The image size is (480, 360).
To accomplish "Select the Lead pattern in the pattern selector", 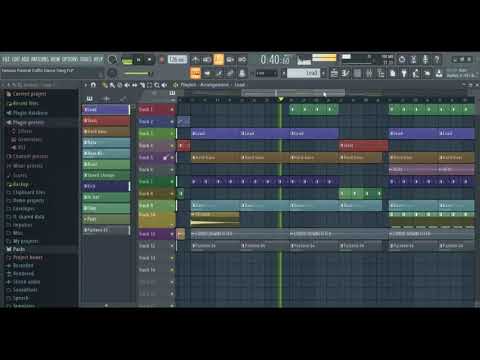I will 303,73.
